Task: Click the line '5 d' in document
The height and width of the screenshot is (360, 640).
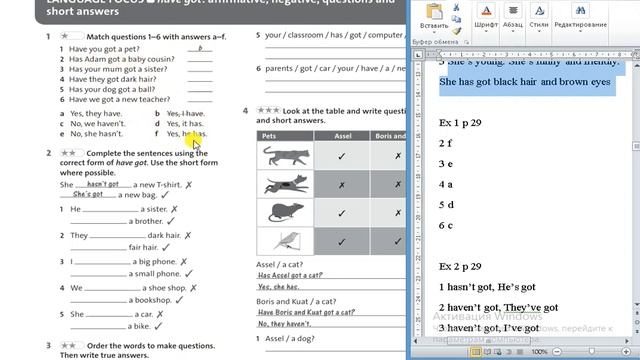Action: tap(446, 205)
